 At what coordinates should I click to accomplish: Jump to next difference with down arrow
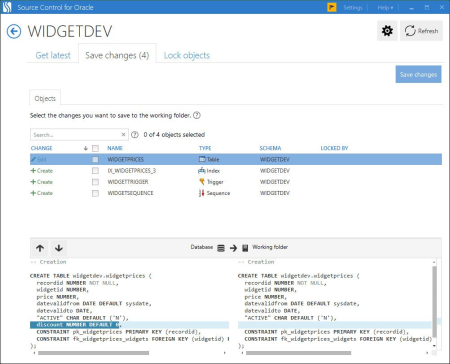pyautogui.click(x=59, y=248)
